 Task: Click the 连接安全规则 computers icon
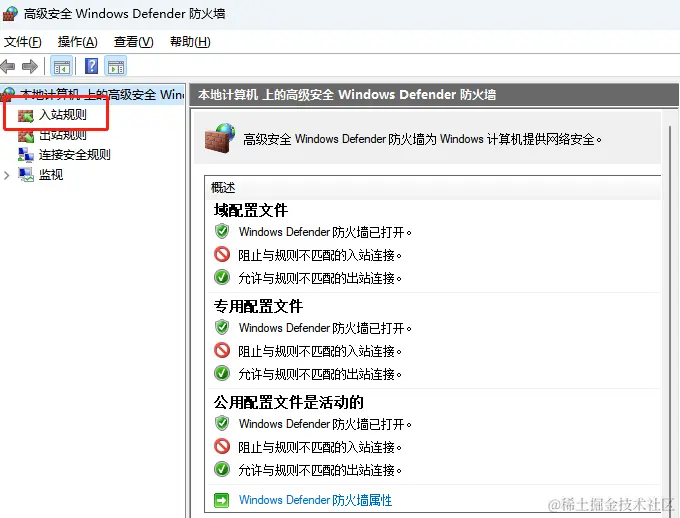[x=26, y=155]
